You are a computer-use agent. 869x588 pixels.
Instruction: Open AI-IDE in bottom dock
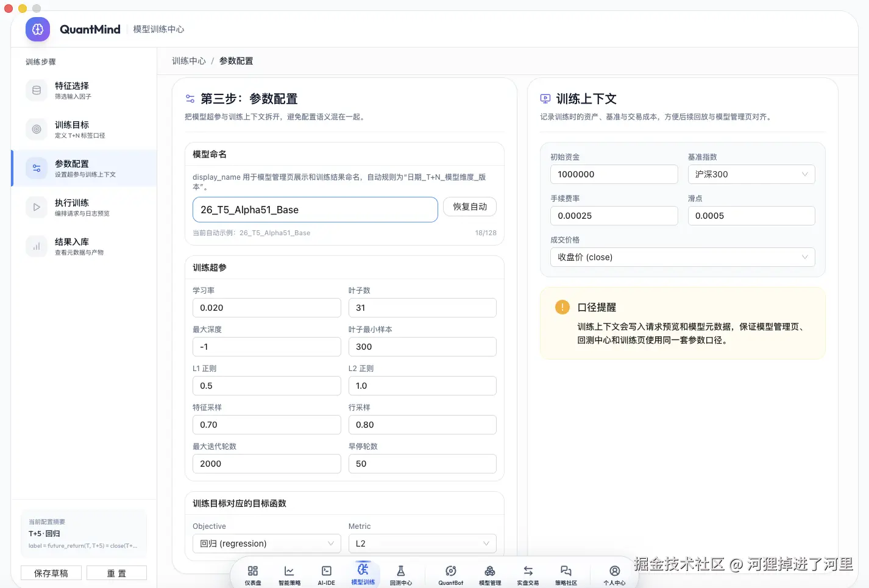click(x=327, y=575)
